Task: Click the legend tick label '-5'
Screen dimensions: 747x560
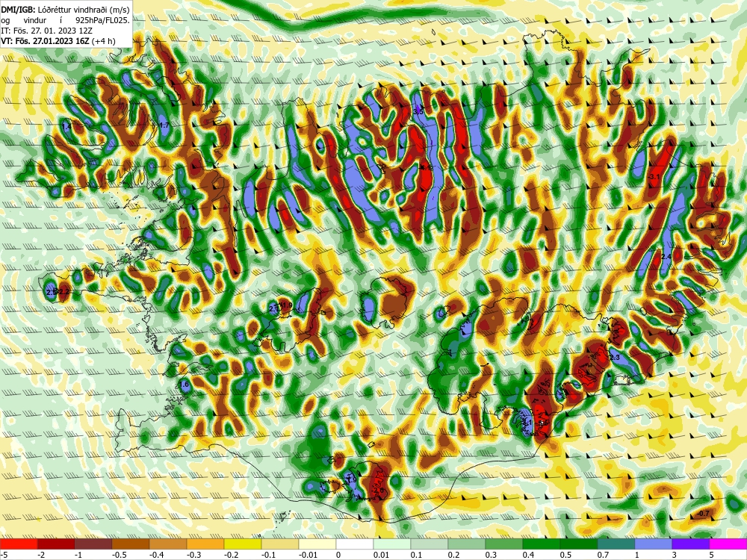Action: point(4,555)
